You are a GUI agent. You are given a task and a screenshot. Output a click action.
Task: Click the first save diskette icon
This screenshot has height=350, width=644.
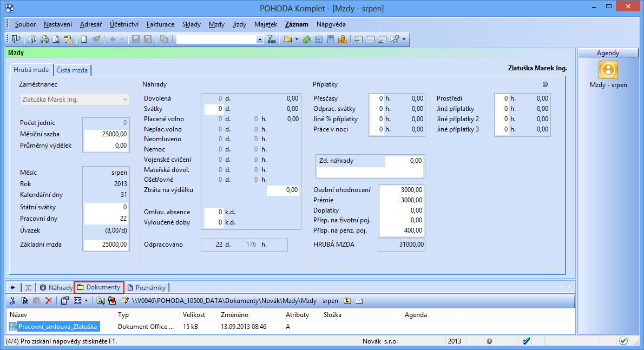click(x=135, y=39)
